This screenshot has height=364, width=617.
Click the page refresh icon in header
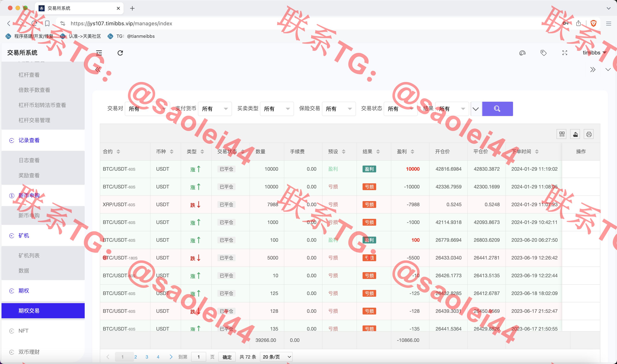click(x=120, y=53)
